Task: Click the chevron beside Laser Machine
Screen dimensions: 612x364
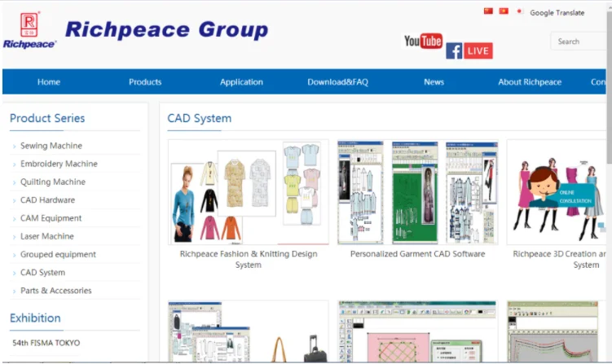Action: pyautogui.click(x=14, y=237)
